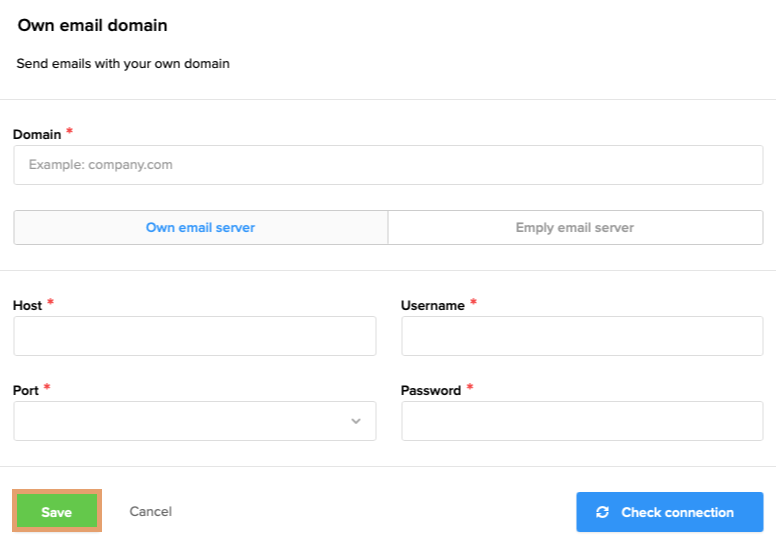Click the Own email domain heading
This screenshot has height=547, width=776.
tap(93, 25)
